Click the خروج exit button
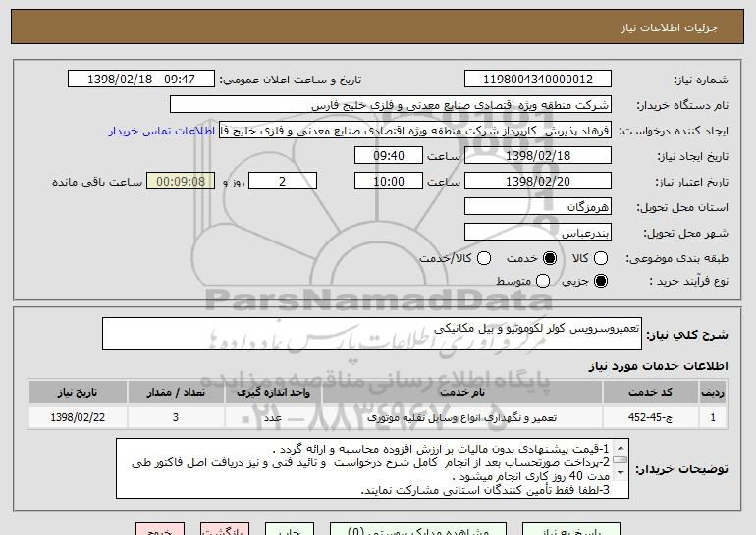 pyautogui.click(x=160, y=529)
